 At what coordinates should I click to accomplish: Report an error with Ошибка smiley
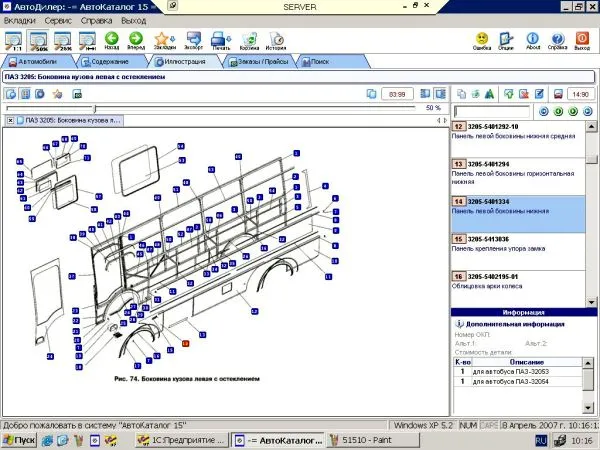coord(482,41)
